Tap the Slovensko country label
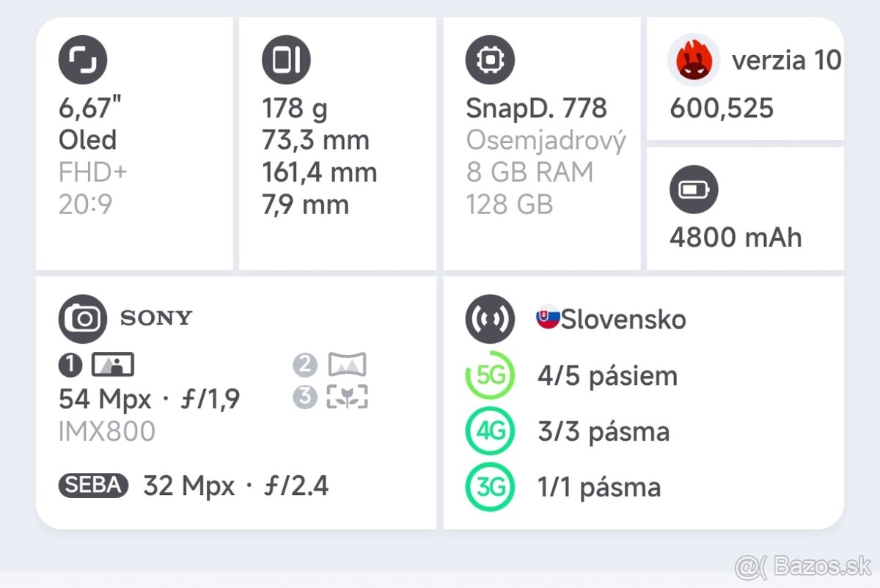 (x=623, y=320)
